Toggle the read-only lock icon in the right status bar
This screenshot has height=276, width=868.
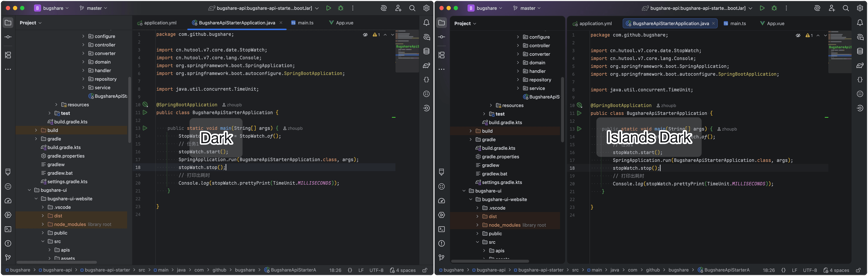(x=858, y=270)
